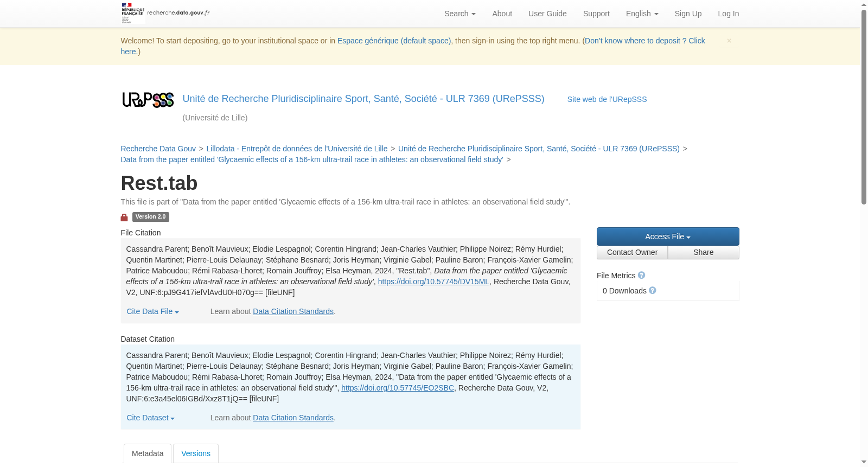This screenshot has height=467, width=868.
Task: Open the Glycaemic effects dataset breadcrumb link
Action: tap(312, 159)
